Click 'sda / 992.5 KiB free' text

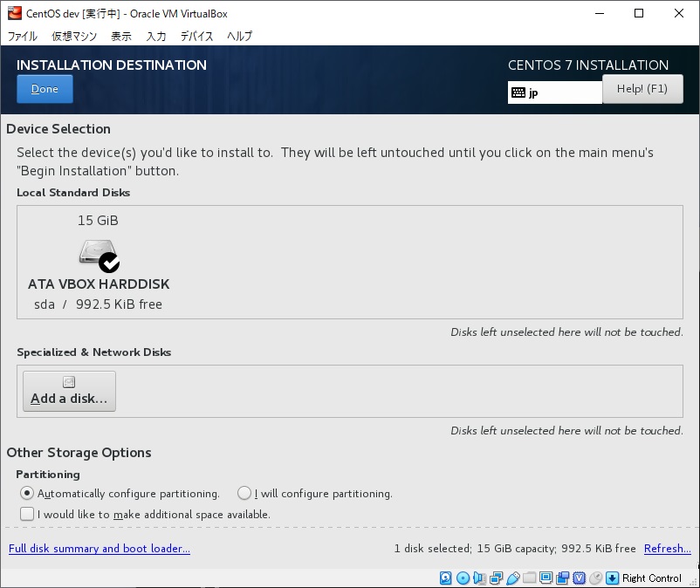click(x=99, y=304)
